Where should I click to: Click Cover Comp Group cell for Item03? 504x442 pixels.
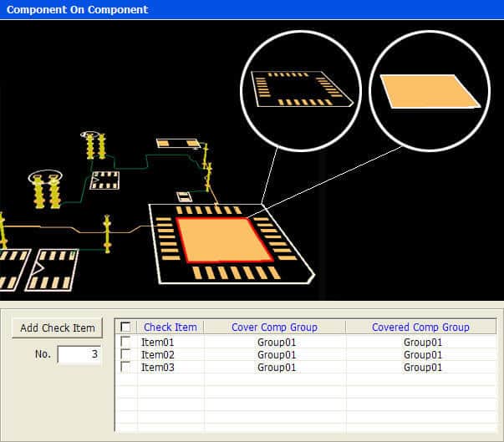pyautogui.click(x=277, y=367)
